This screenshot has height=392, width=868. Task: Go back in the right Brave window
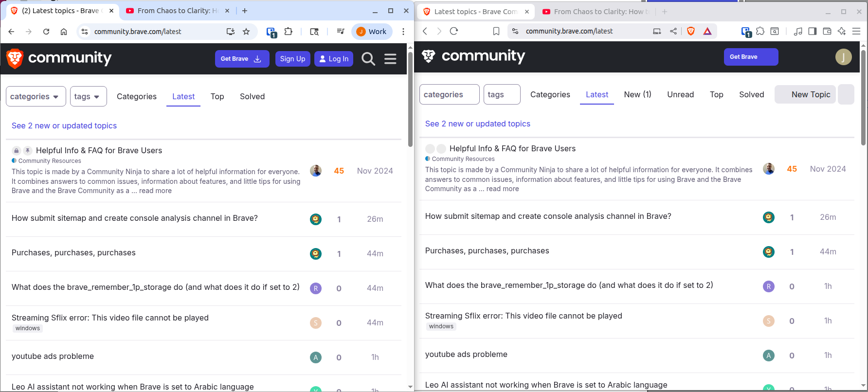tap(425, 31)
